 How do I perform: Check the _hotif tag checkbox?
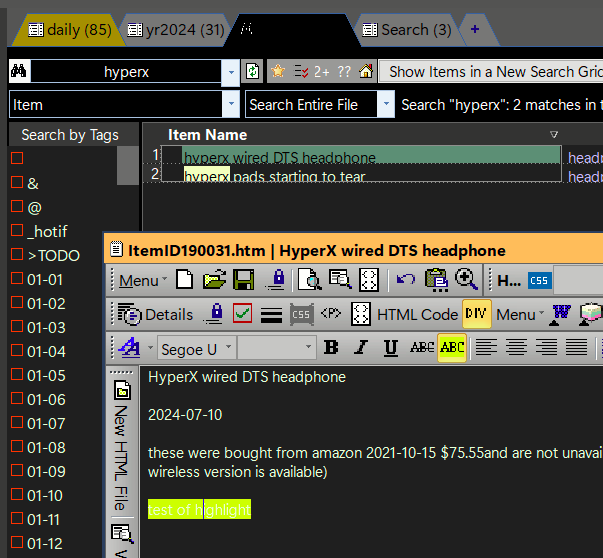click(x=17, y=230)
